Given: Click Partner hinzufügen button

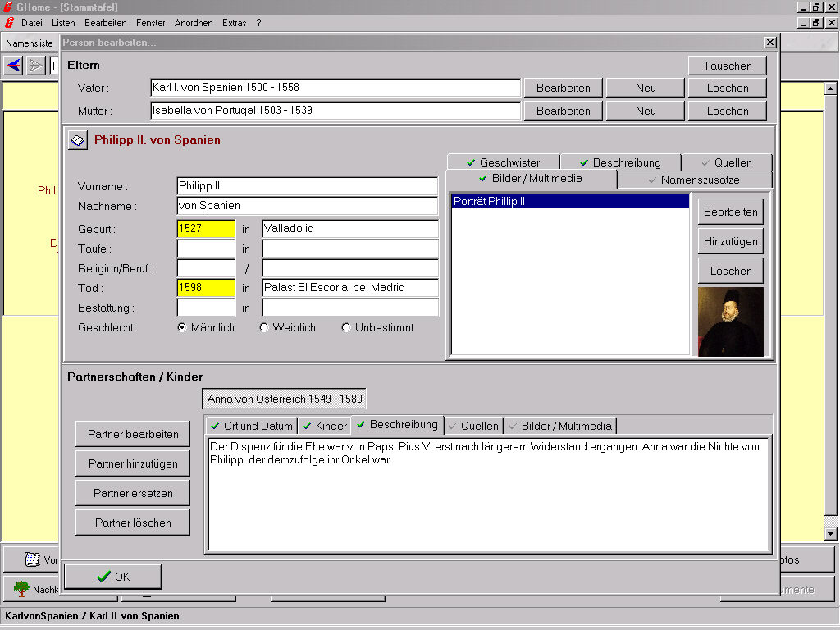Looking at the screenshot, I should pos(133,463).
